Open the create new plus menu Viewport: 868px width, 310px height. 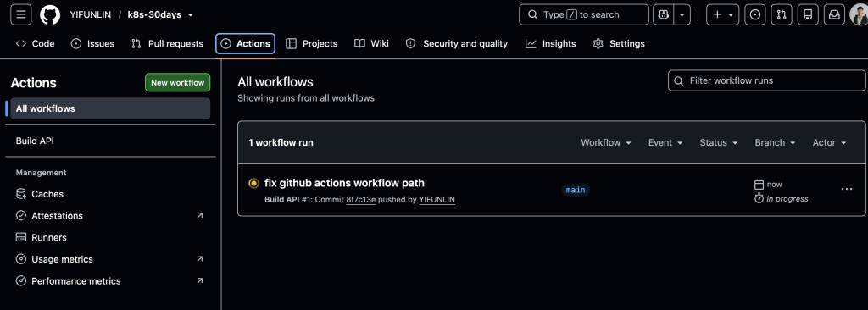click(723, 15)
